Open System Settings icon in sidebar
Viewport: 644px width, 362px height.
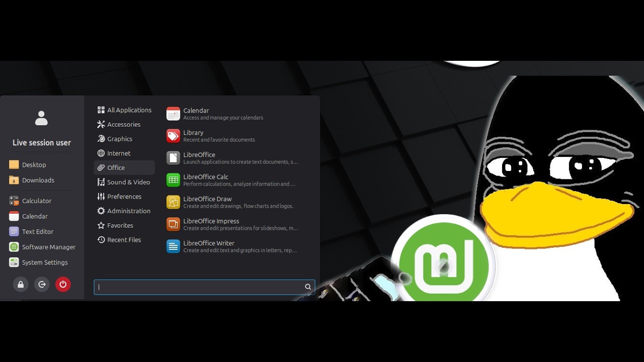(x=14, y=262)
